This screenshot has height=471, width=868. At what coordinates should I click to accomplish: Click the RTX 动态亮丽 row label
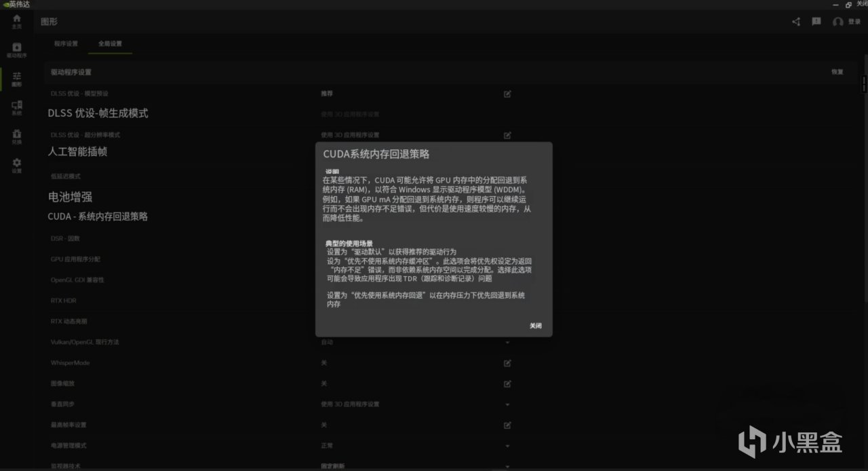[x=69, y=321]
